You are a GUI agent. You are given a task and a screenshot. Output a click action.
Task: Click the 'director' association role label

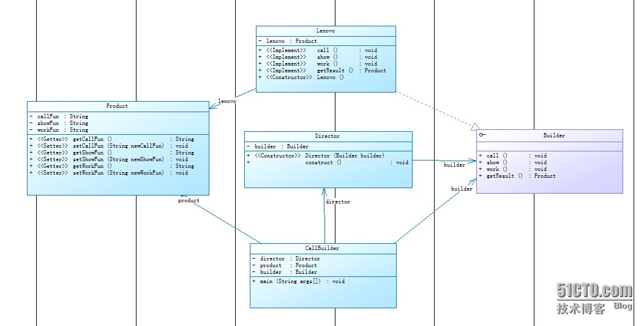pos(338,202)
